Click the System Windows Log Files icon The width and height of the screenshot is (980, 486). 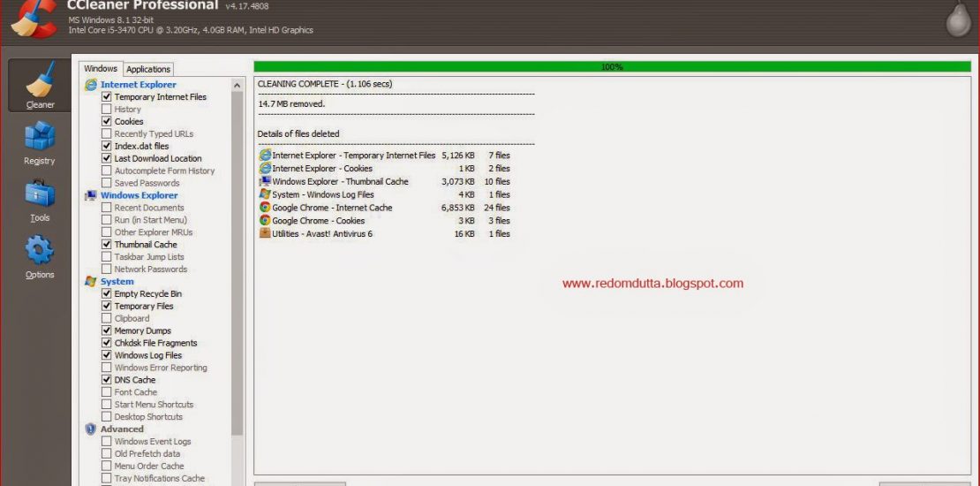pyautogui.click(x=265, y=194)
